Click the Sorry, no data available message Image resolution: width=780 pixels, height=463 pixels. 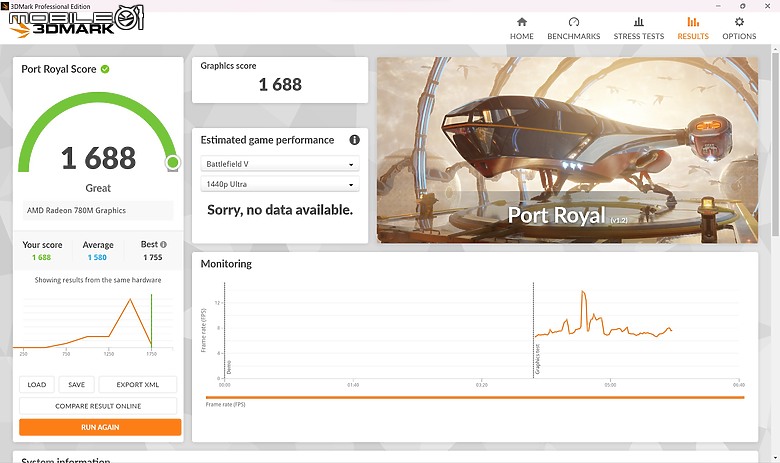(x=280, y=210)
